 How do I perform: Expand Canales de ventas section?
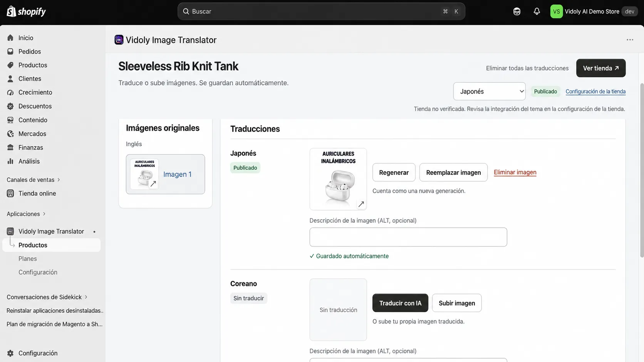pyautogui.click(x=34, y=180)
